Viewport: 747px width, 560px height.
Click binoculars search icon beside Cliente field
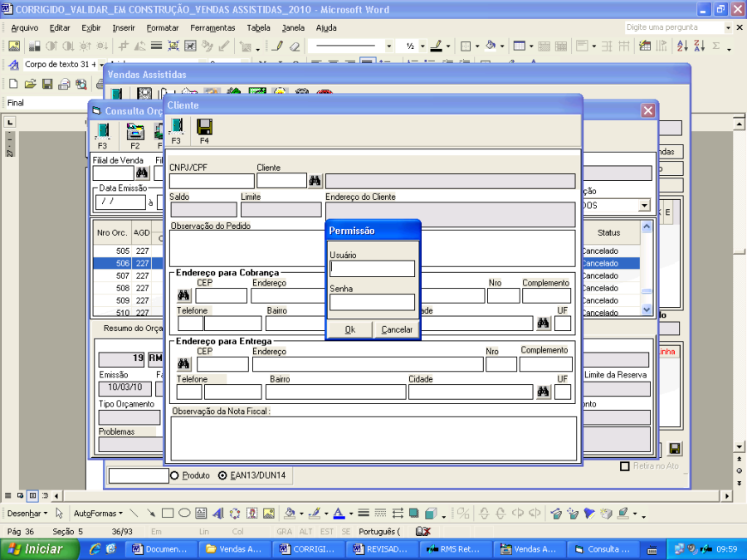pos(315,181)
